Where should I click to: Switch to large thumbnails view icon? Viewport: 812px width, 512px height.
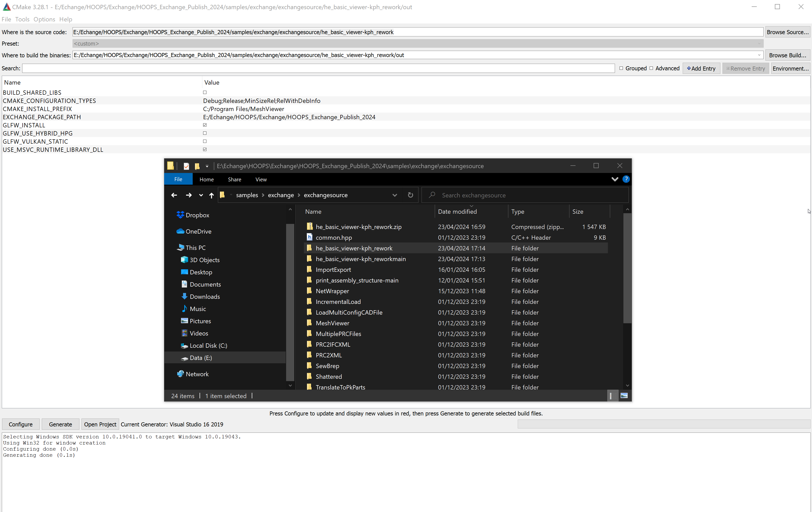point(624,396)
